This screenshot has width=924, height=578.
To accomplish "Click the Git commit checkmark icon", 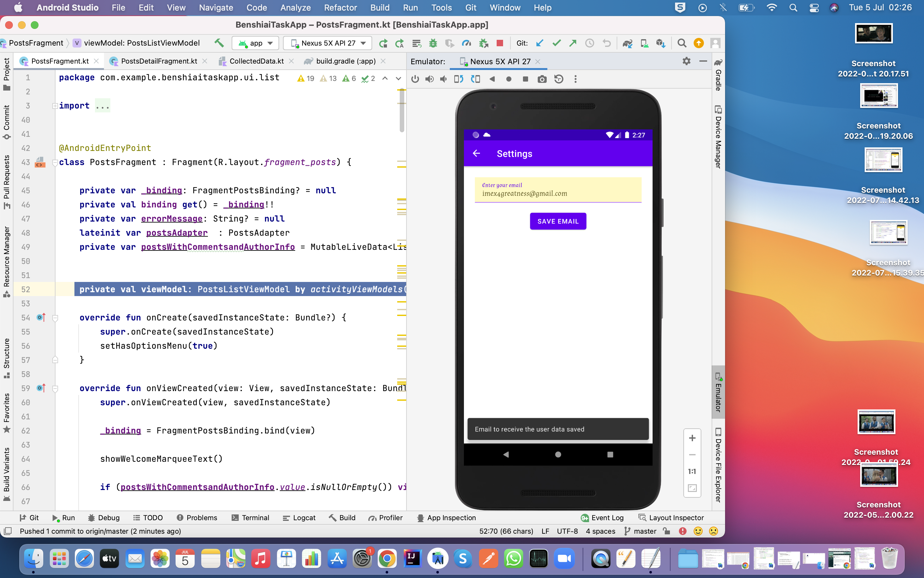I will (556, 43).
